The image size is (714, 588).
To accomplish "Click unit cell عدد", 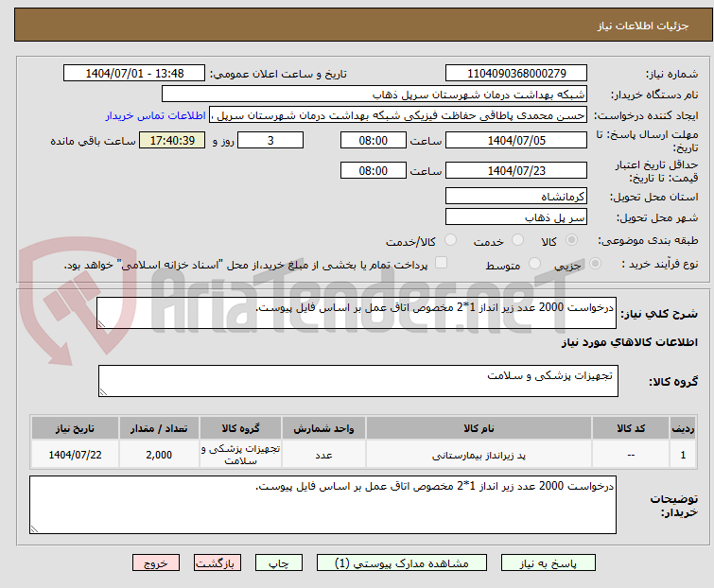I will tap(323, 455).
